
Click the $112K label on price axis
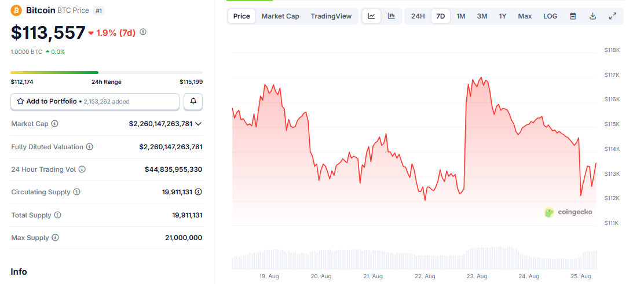click(x=612, y=198)
